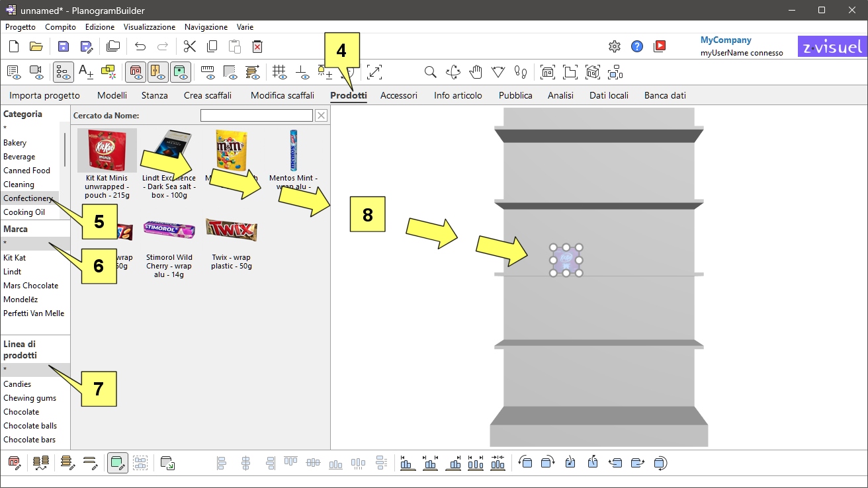Click the distribute products evenly icon in bottom toolbar
Screen dimensions: 868x488
[476, 463]
